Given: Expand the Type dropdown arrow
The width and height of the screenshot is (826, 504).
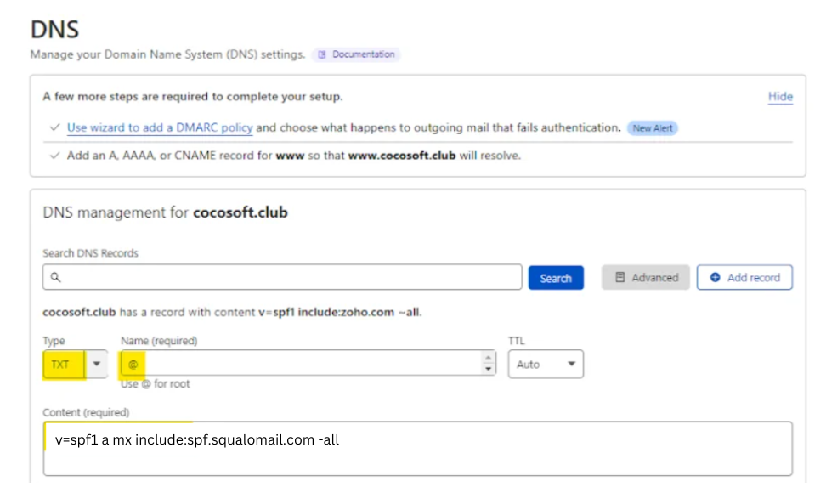Looking at the screenshot, I should point(97,364).
